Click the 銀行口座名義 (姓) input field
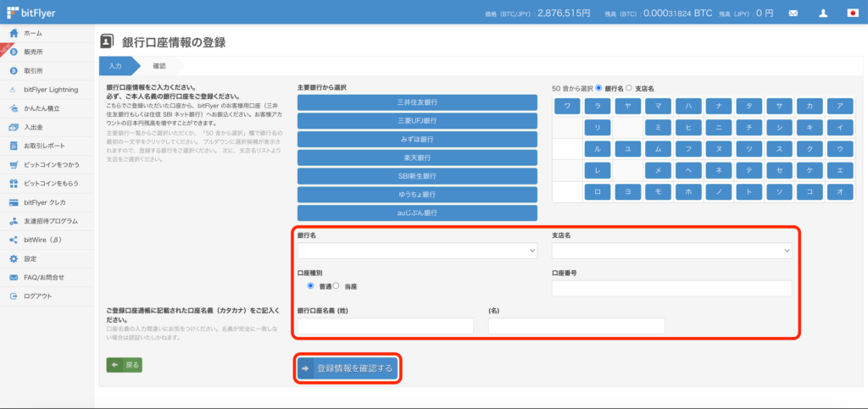Screen dimensions: 868x409 (x=386, y=326)
